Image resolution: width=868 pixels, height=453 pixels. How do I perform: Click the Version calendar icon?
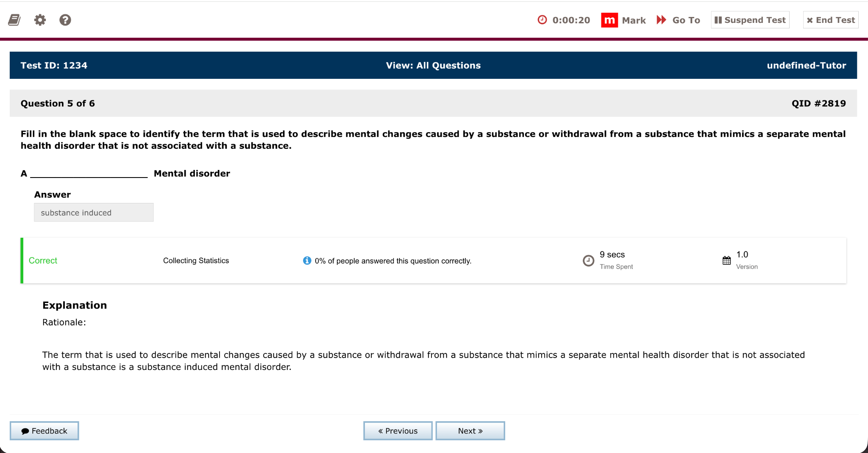[x=726, y=260]
